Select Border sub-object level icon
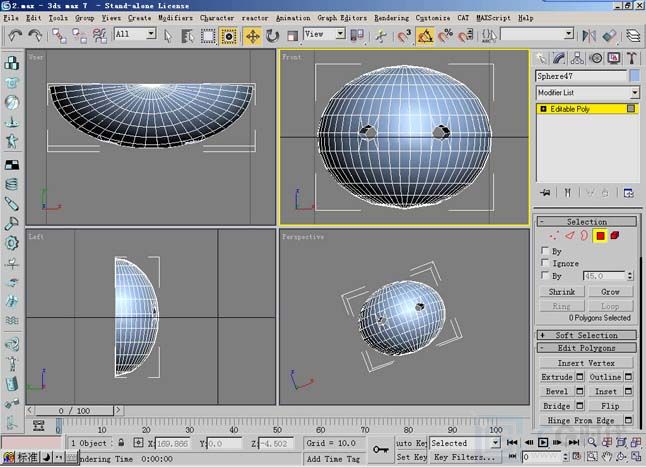 pyautogui.click(x=584, y=236)
